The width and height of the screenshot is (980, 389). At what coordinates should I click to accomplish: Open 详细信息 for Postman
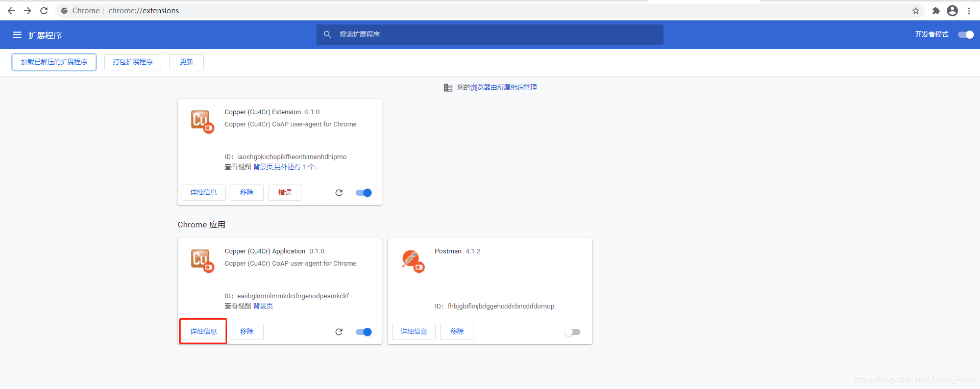414,332
